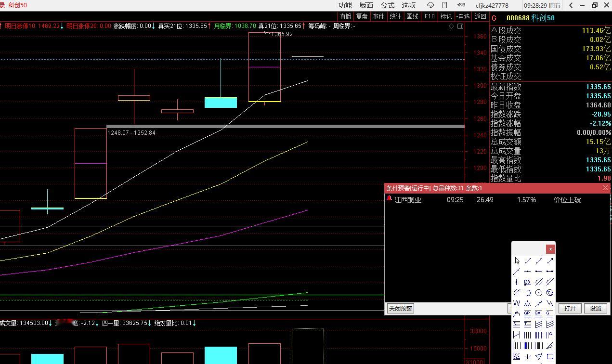612x364 pixels.
Task: Click the 关闭预警 button
Action: point(401,309)
